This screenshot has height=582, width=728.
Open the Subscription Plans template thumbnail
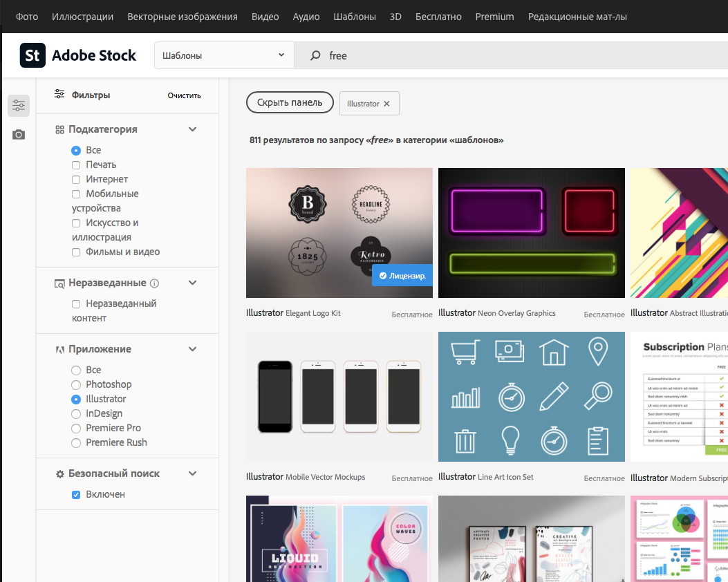[x=679, y=397]
